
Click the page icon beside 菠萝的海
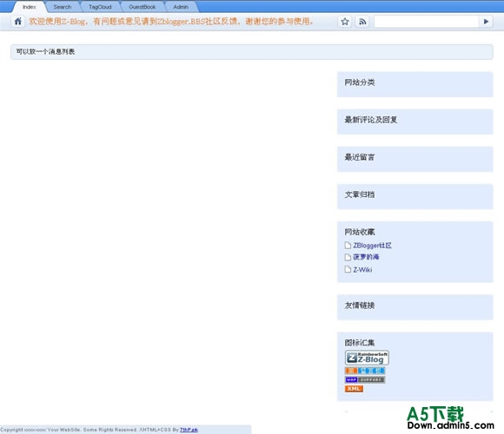348,257
